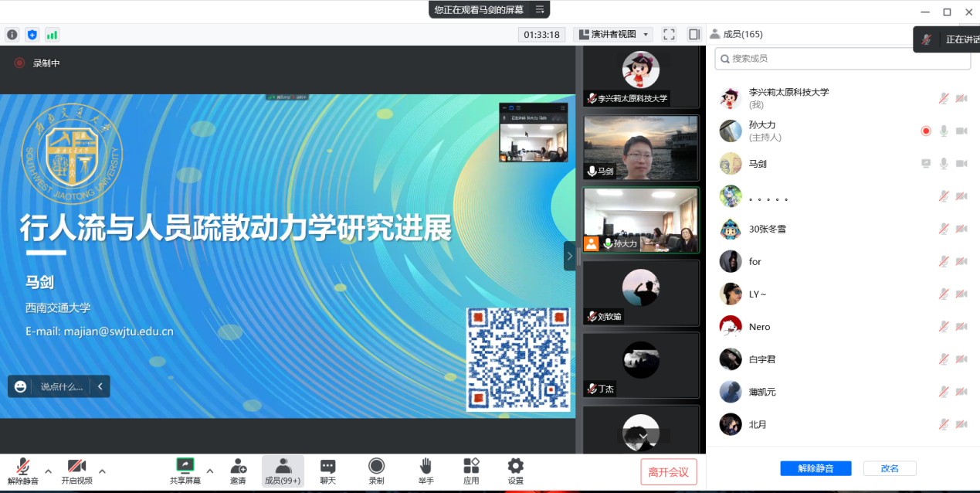Image resolution: width=980 pixels, height=493 pixels.
Task: Collapse the video strip with the side arrow
Action: pyautogui.click(x=569, y=256)
